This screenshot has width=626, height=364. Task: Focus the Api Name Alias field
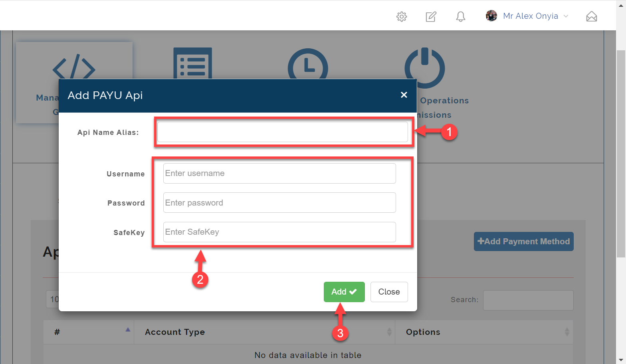pos(283,132)
